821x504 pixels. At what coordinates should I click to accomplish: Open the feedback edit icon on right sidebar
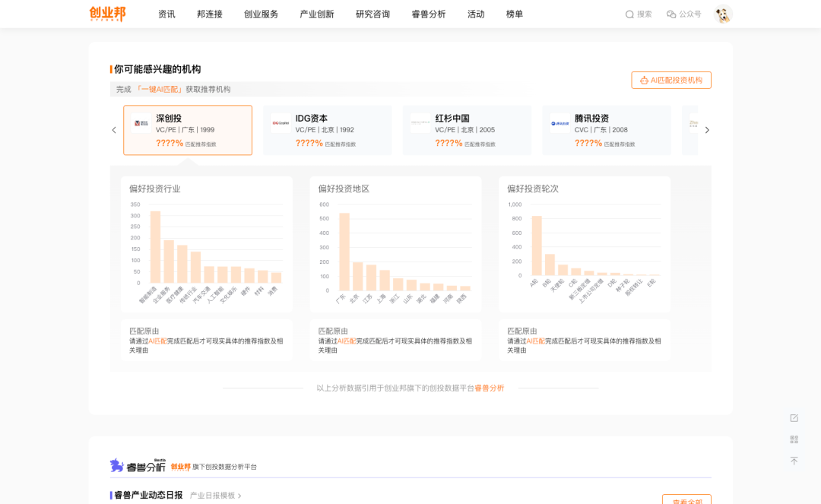[794, 417]
